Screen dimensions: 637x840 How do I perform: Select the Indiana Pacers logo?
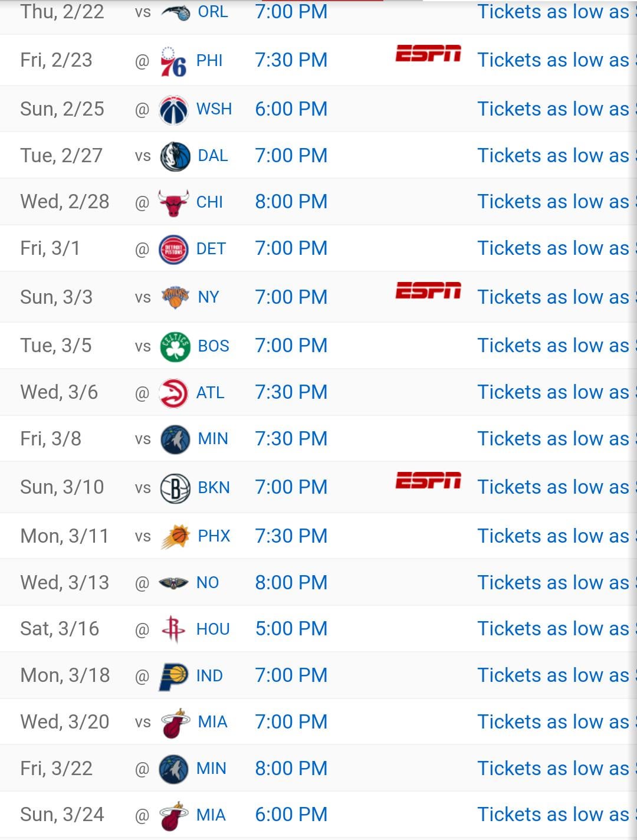click(x=173, y=676)
